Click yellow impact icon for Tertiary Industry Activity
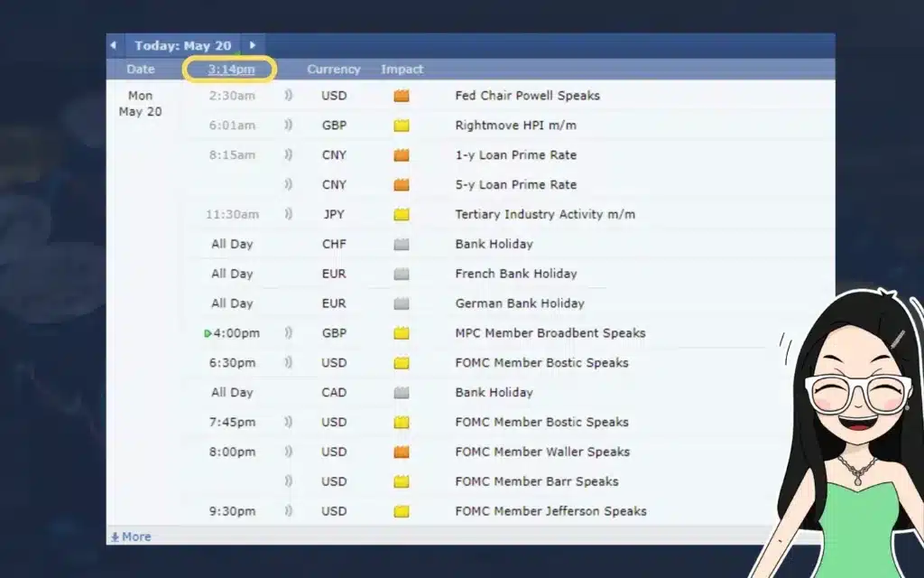The width and height of the screenshot is (924, 578). click(x=402, y=214)
